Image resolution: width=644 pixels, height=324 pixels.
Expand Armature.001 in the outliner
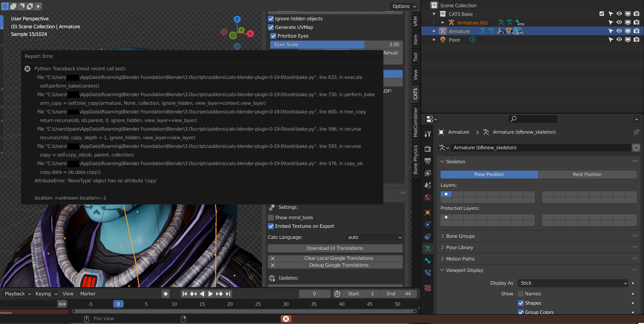pyautogui.click(x=443, y=23)
